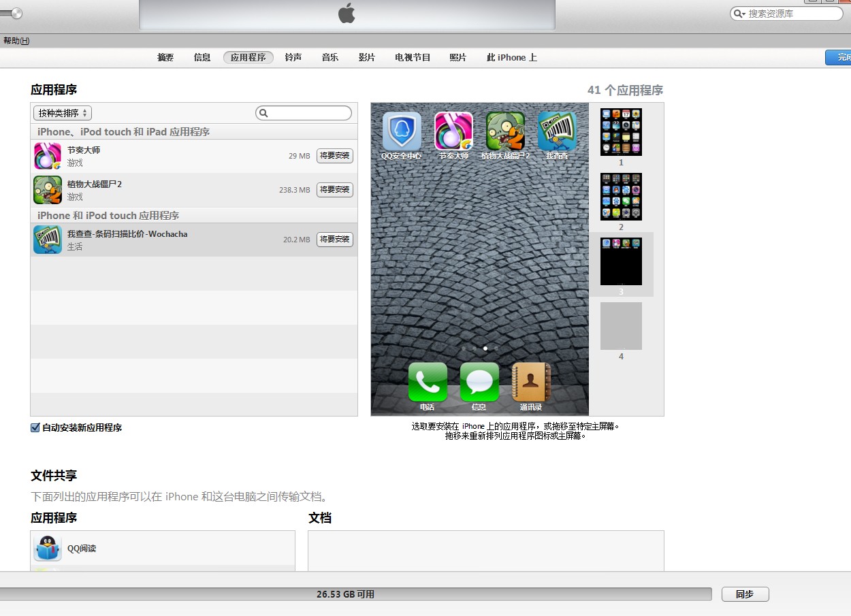Switch to the 信息 tab

pyautogui.click(x=202, y=58)
